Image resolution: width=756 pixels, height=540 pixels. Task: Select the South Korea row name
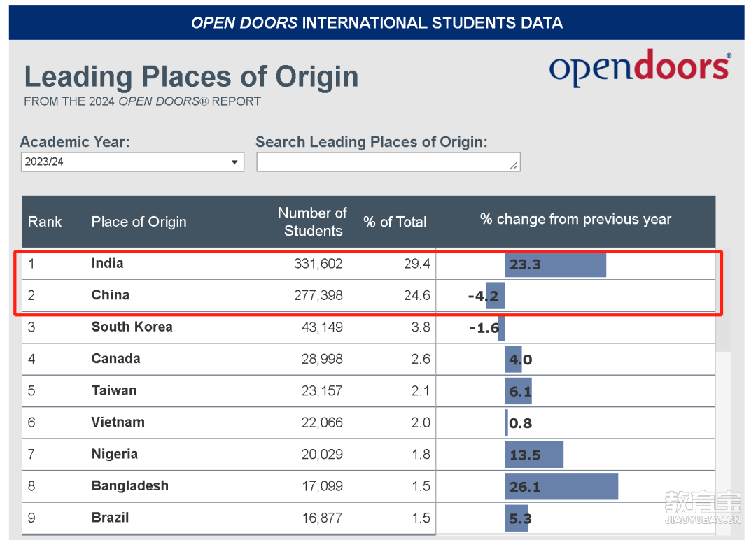[x=132, y=327]
